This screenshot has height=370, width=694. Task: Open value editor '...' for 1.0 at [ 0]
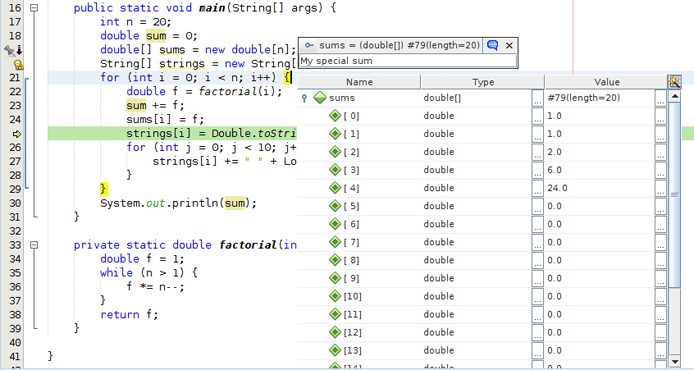660,116
